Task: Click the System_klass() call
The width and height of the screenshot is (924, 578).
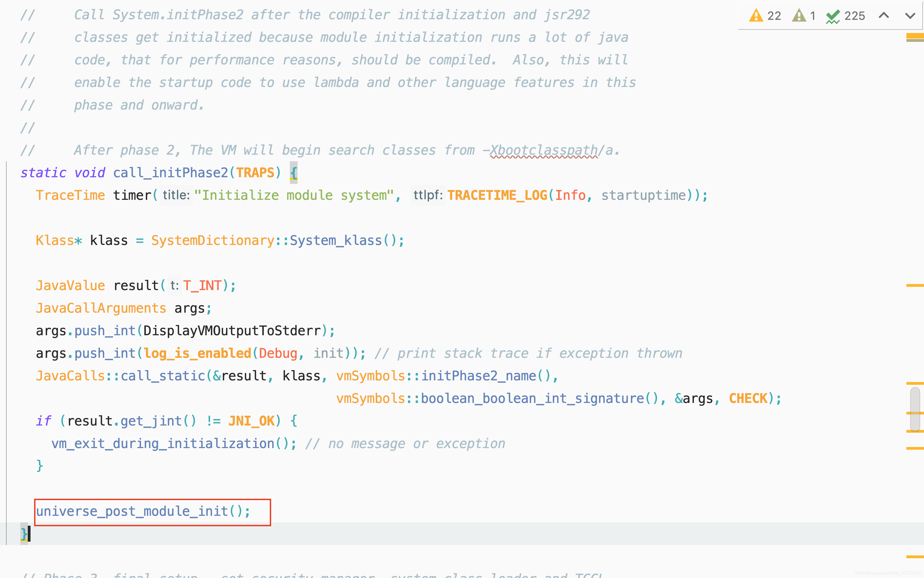Action: (343, 241)
